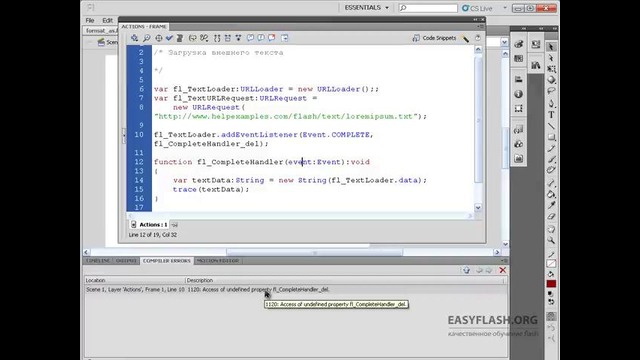Open the Properties panel icon

click(x=536, y=44)
